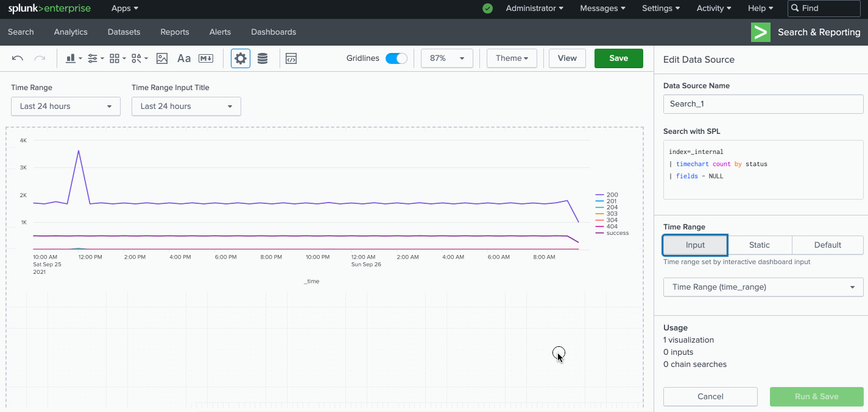Click the Data Source Name field

coord(763,104)
